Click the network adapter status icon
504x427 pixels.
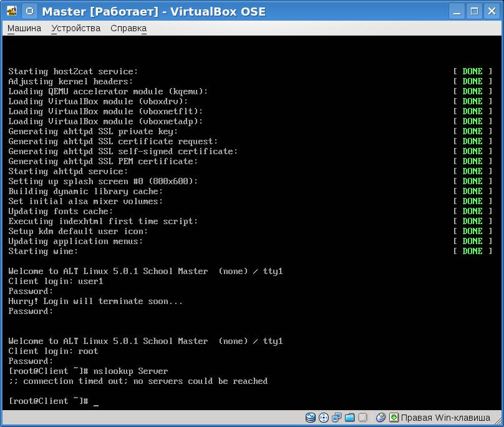[337, 417]
